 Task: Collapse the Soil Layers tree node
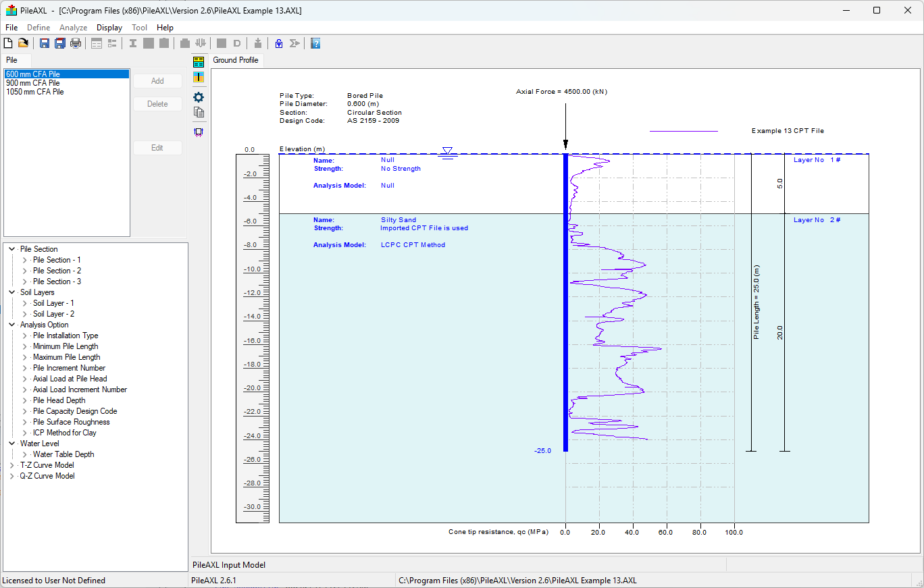point(11,292)
